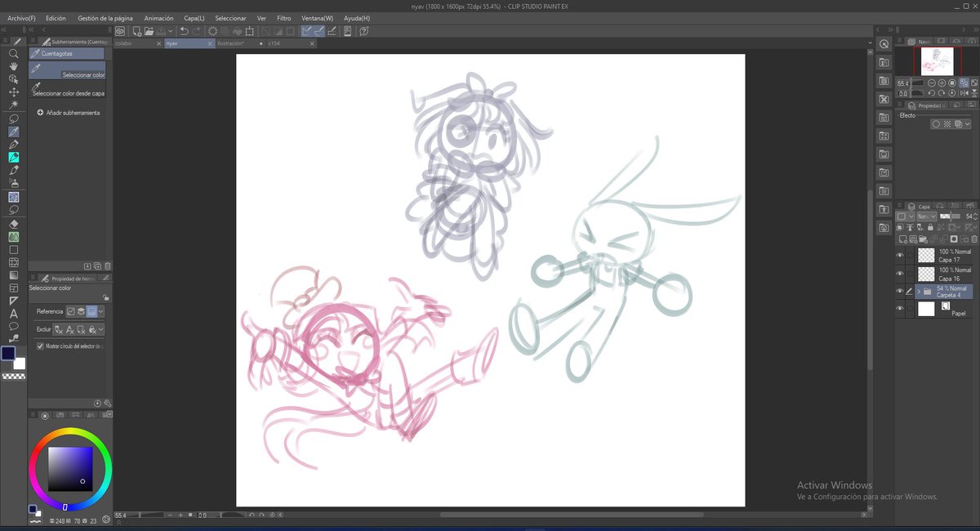Click the main drawing color swatch
This screenshot has height=531, width=980.
[8, 354]
